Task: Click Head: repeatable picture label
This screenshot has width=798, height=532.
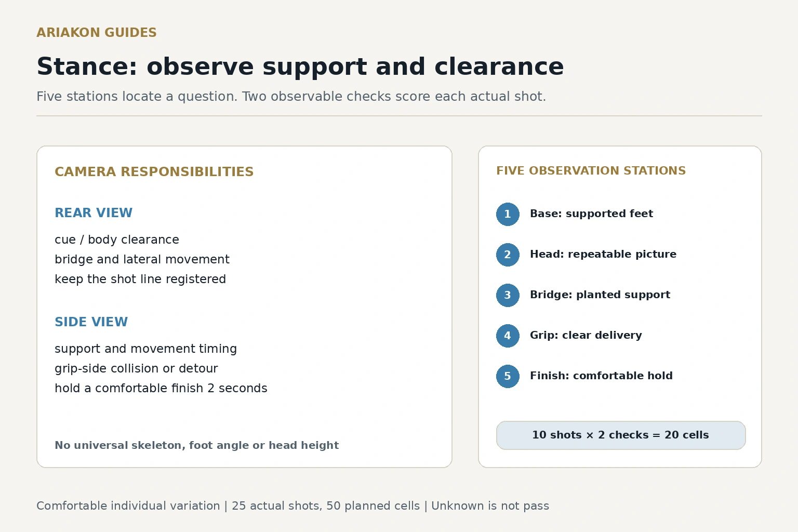Action: click(603, 254)
